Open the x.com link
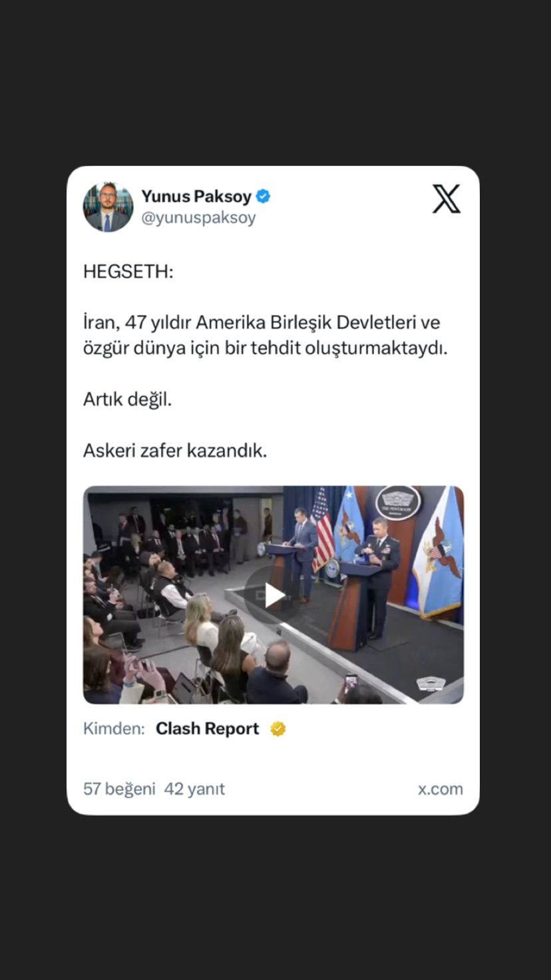 pos(440,789)
